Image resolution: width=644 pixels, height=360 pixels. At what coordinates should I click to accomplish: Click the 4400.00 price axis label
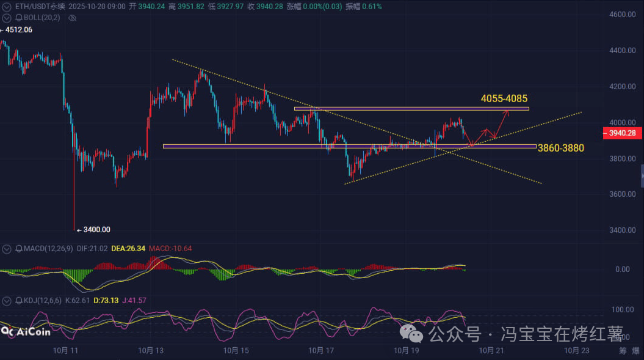(x=623, y=50)
